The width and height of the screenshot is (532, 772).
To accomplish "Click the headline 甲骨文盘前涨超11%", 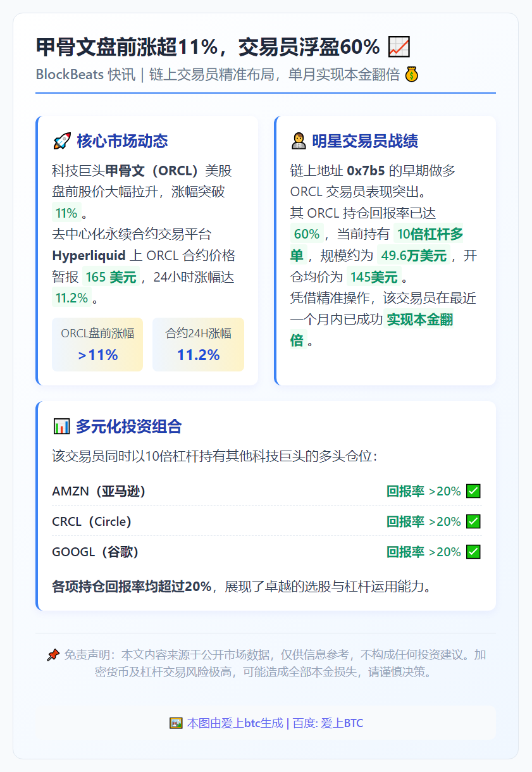I will point(127,46).
